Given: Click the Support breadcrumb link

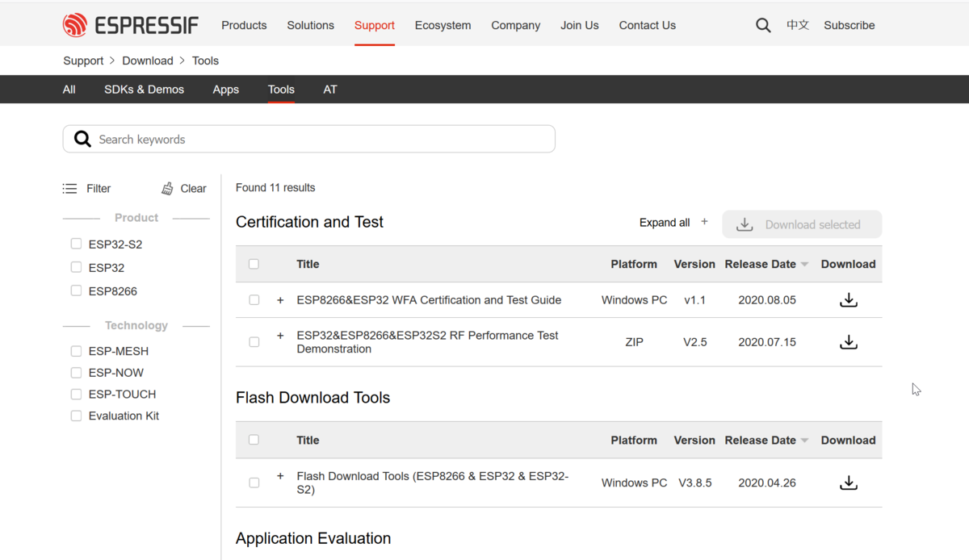Looking at the screenshot, I should pos(83,61).
